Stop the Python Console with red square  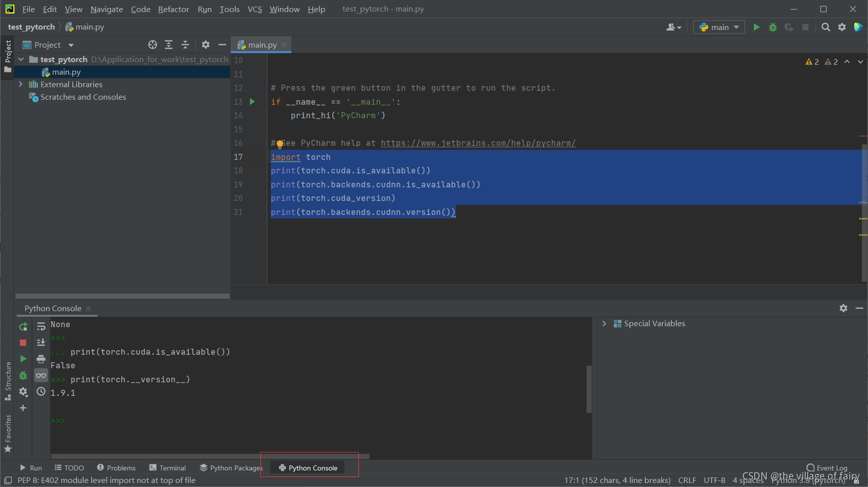click(23, 343)
